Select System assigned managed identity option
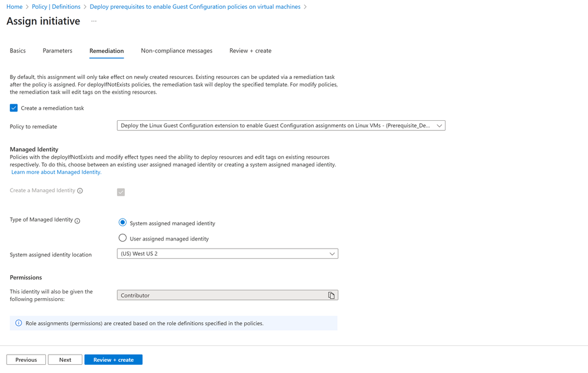This screenshot has width=588, height=373. pyautogui.click(x=122, y=223)
